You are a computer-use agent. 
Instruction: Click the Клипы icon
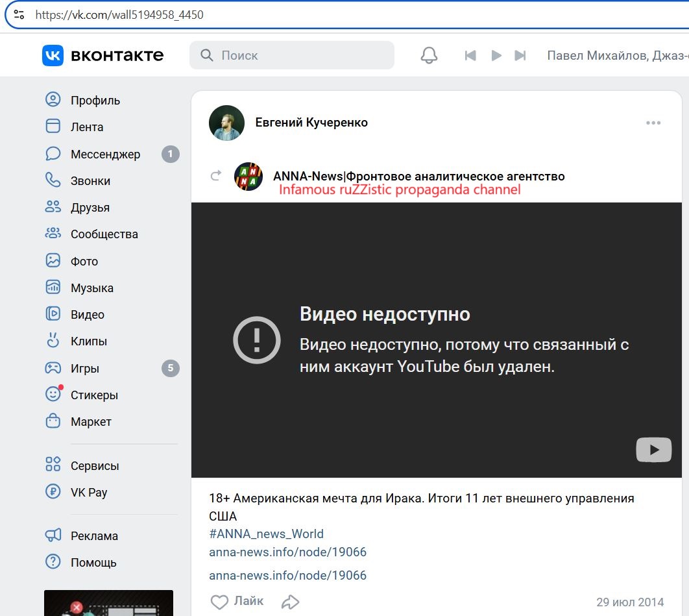coord(53,340)
